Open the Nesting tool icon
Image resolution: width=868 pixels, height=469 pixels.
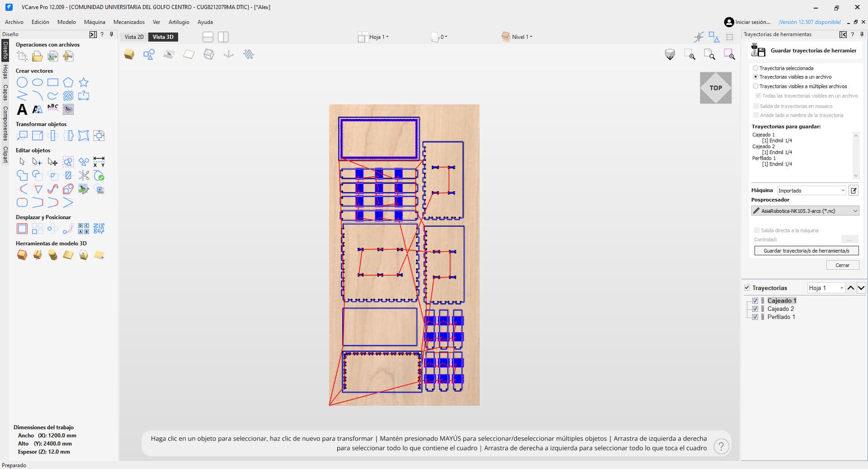coord(99,229)
